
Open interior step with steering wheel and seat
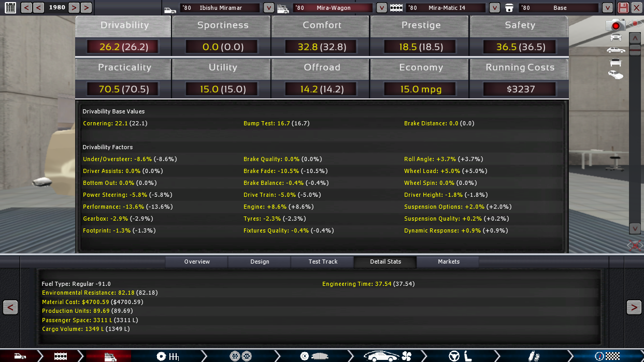pyautogui.click(x=461, y=356)
